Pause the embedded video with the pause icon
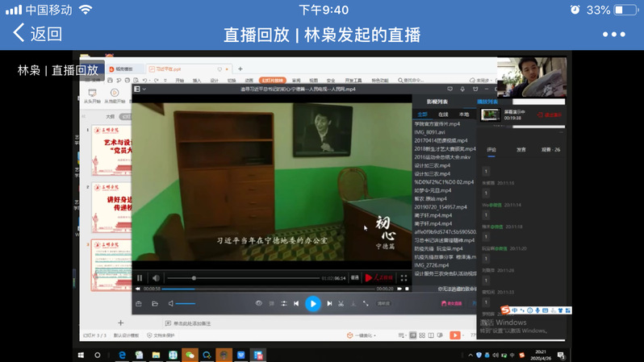 [x=140, y=278]
